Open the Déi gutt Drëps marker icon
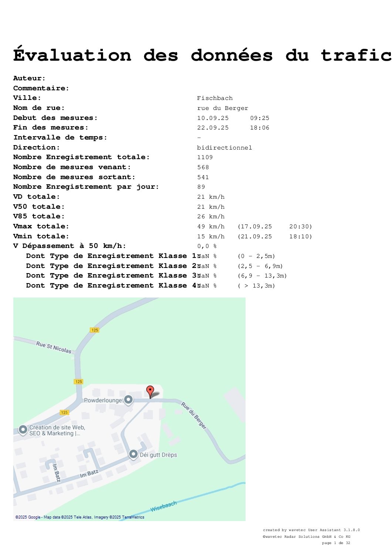Viewport: 392px width, 554px height. tap(134, 454)
